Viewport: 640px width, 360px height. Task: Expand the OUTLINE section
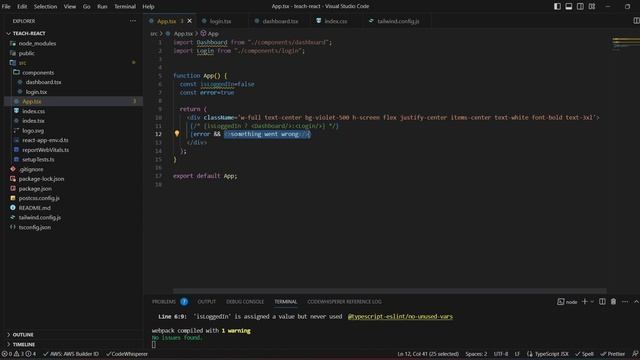click(x=23, y=335)
